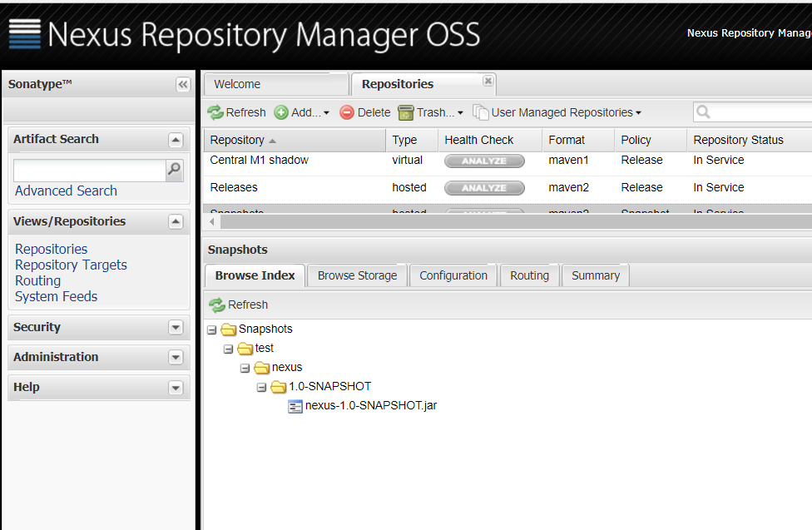Image resolution: width=812 pixels, height=530 pixels.
Task: Select the Repositories tab
Action: 397,84
